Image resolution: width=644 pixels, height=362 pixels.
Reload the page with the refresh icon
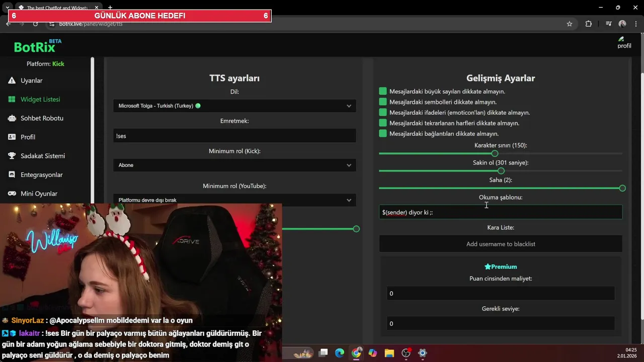click(x=35, y=24)
